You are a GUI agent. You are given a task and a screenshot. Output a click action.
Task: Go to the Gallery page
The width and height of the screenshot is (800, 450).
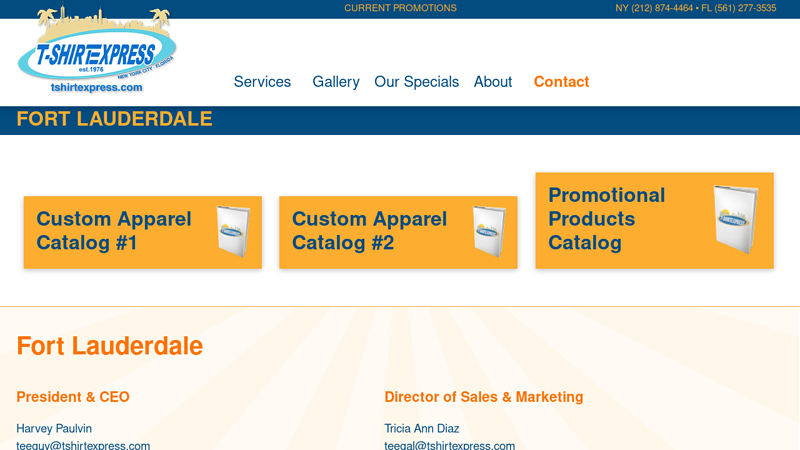tap(335, 82)
